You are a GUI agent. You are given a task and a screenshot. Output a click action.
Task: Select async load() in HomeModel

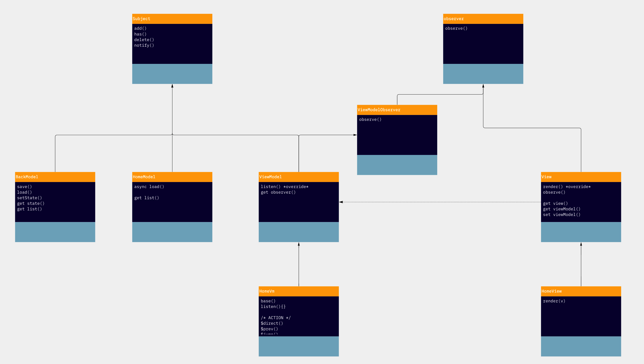point(149,187)
